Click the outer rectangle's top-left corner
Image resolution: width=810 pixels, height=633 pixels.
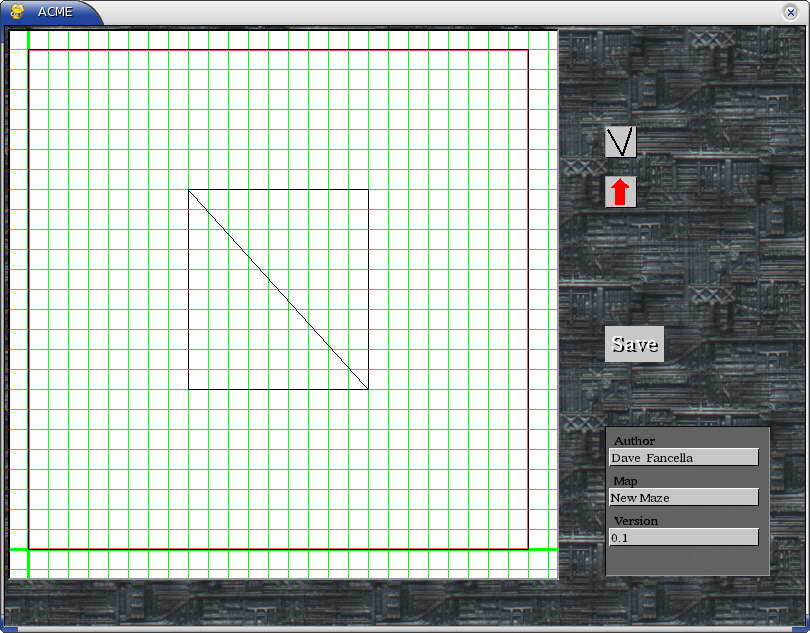pos(29,50)
